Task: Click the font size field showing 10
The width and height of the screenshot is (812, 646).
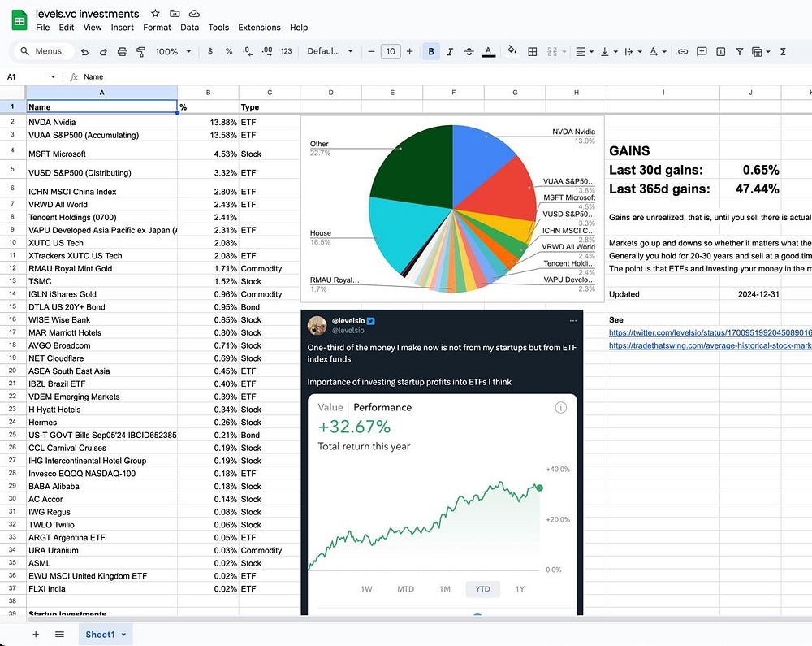Action: [x=391, y=51]
